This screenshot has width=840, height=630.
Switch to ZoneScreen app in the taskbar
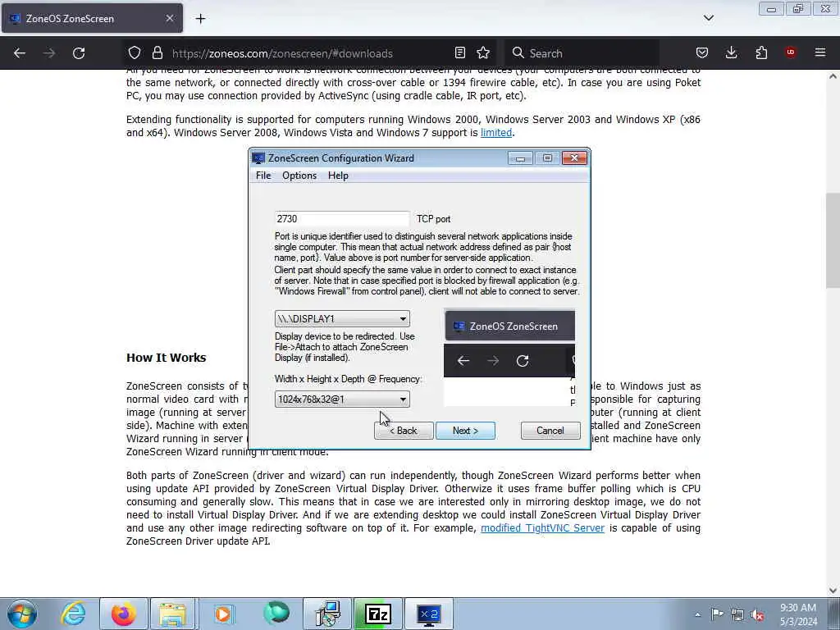tap(428, 614)
